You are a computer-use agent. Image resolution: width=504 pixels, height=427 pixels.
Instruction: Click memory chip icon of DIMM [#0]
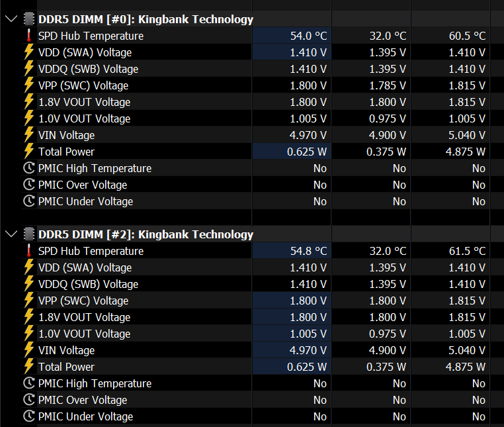[29, 19]
